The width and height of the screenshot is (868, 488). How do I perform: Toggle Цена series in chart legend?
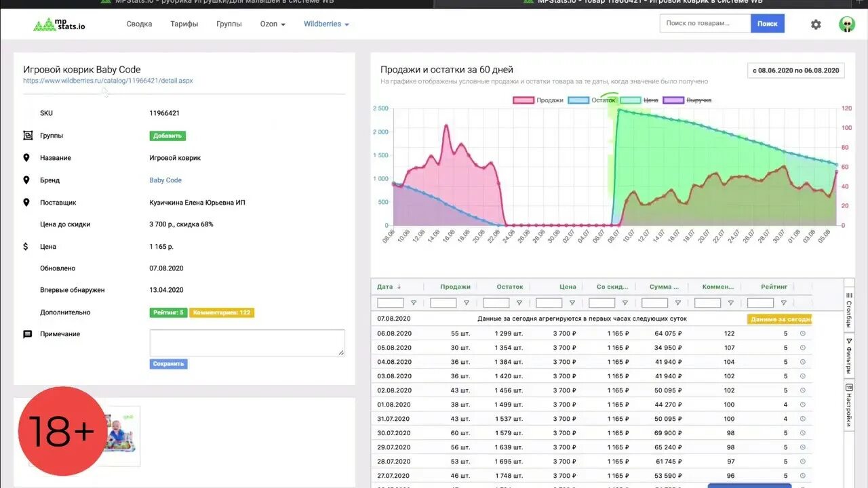639,100
